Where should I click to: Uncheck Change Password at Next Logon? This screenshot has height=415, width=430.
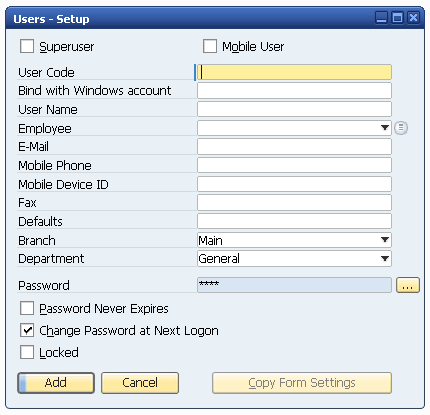[x=27, y=330]
